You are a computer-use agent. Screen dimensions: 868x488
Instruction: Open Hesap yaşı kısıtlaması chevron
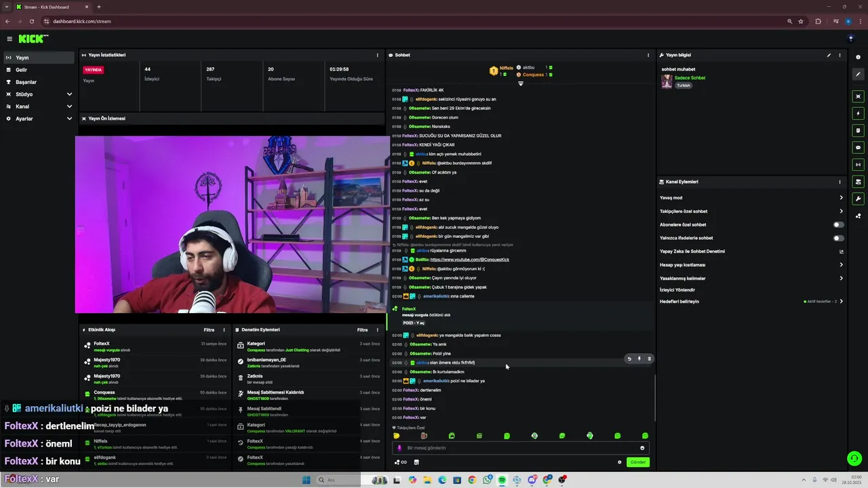(x=841, y=265)
